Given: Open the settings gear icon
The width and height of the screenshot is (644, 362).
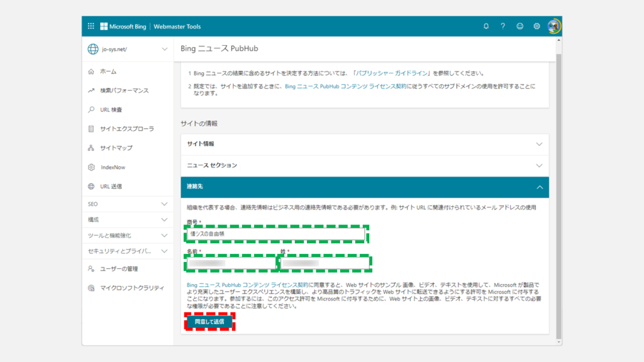Looking at the screenshot, I should [x=536, y=26].
